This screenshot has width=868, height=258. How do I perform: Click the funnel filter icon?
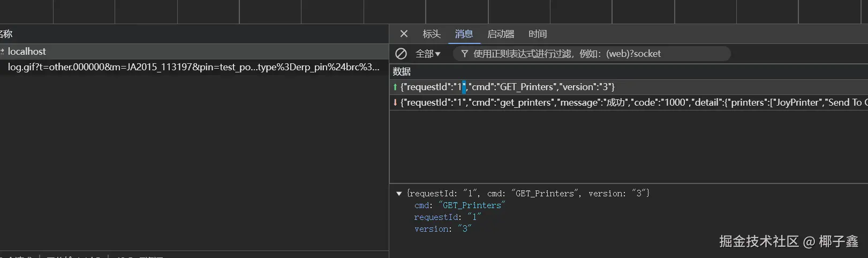pyautogui.click(x=464, y=54)
